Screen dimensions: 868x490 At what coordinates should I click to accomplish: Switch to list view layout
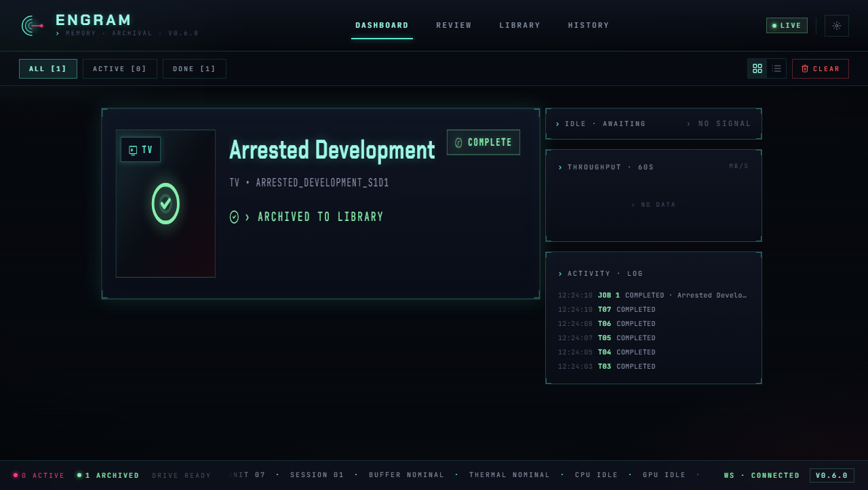(776, 68)
